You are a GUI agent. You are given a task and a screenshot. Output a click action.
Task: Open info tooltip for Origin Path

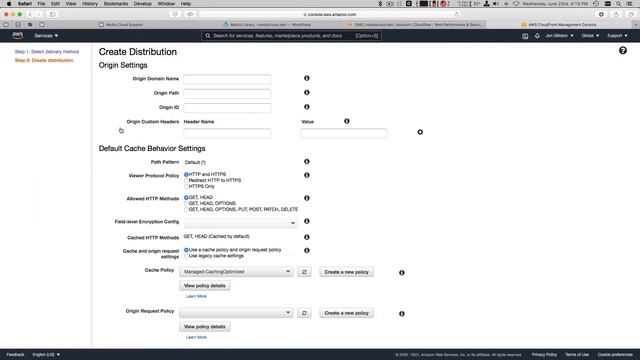pos(307,93)
